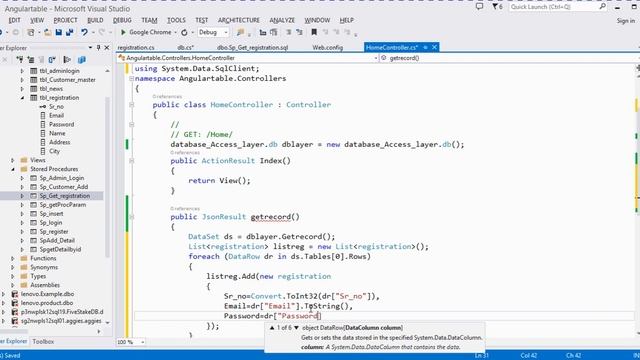
Task: Collapse the tbl_registration table node
Action: (22, 98)
